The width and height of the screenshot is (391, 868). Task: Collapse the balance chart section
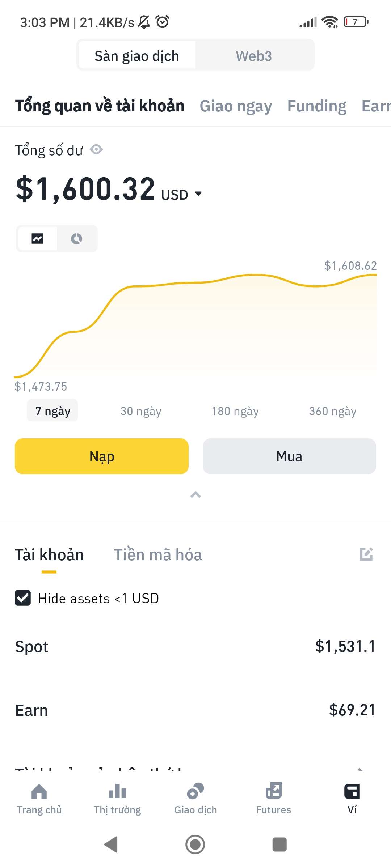(195, 495)
